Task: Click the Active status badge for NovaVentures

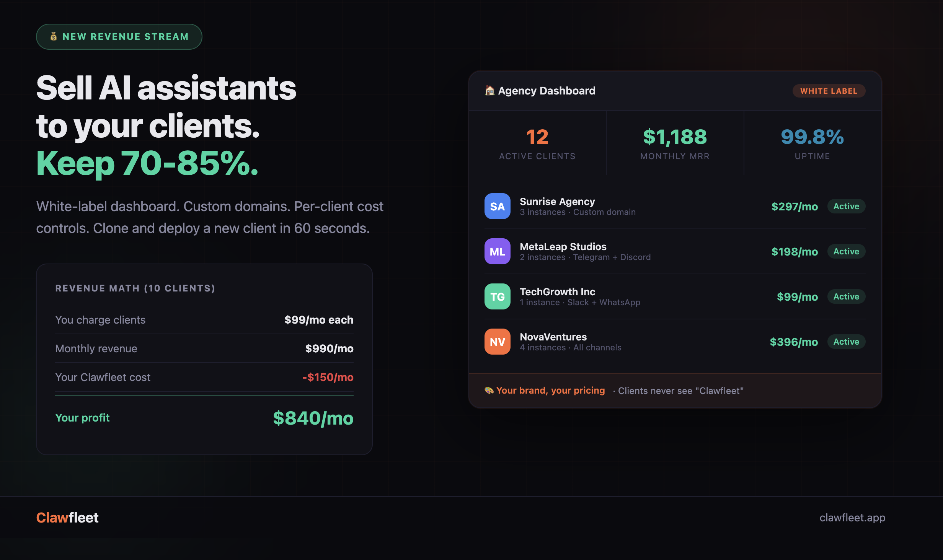Action: (846, 342)
